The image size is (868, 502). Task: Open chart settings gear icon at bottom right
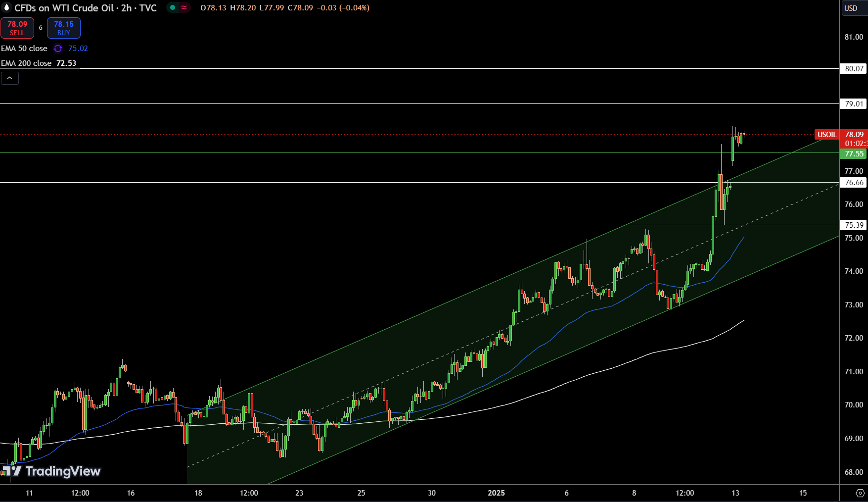tap(860, 493)
